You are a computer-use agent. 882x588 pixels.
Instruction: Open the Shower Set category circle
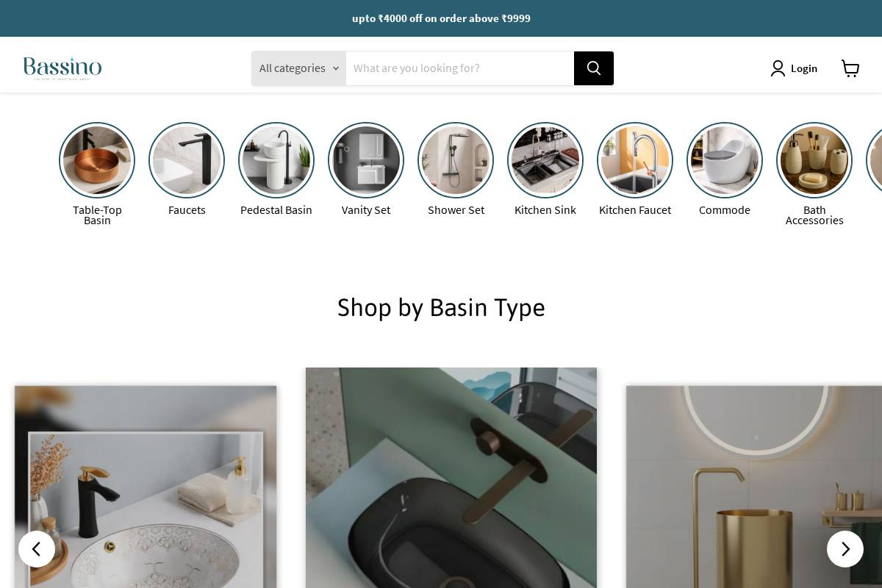point(456,160)
